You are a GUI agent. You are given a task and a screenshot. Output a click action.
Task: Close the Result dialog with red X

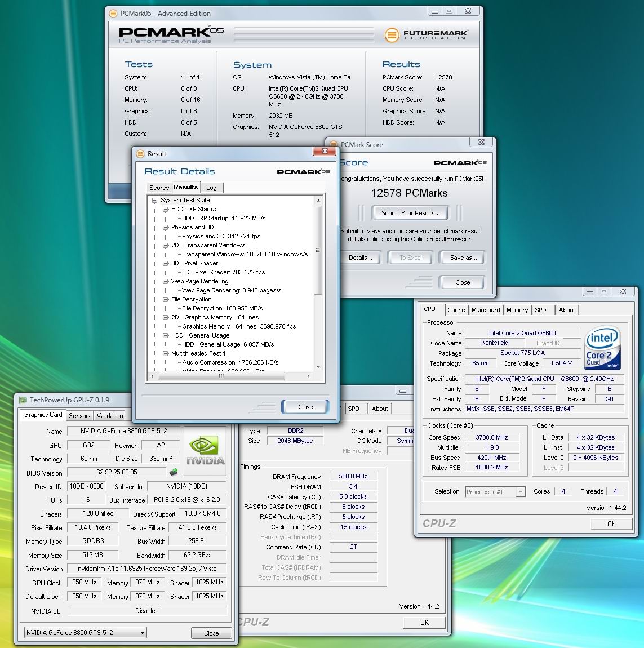pos(325,151)
